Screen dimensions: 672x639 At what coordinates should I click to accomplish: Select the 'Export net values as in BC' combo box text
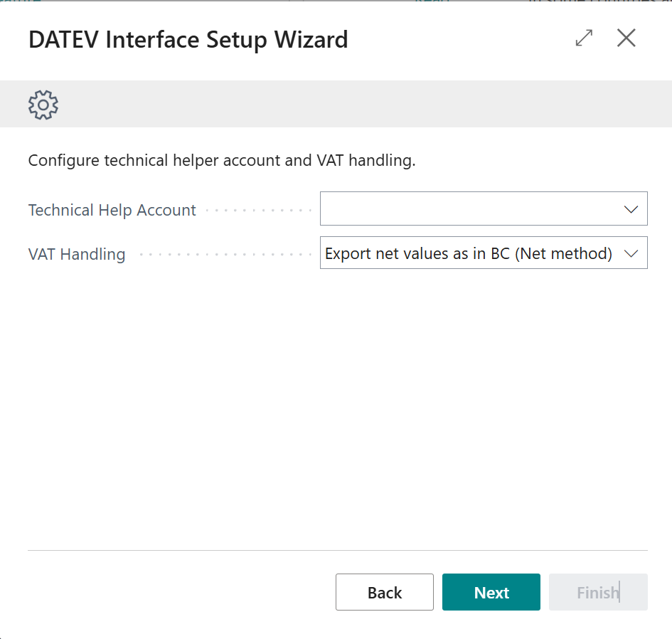tap(469, 253)
